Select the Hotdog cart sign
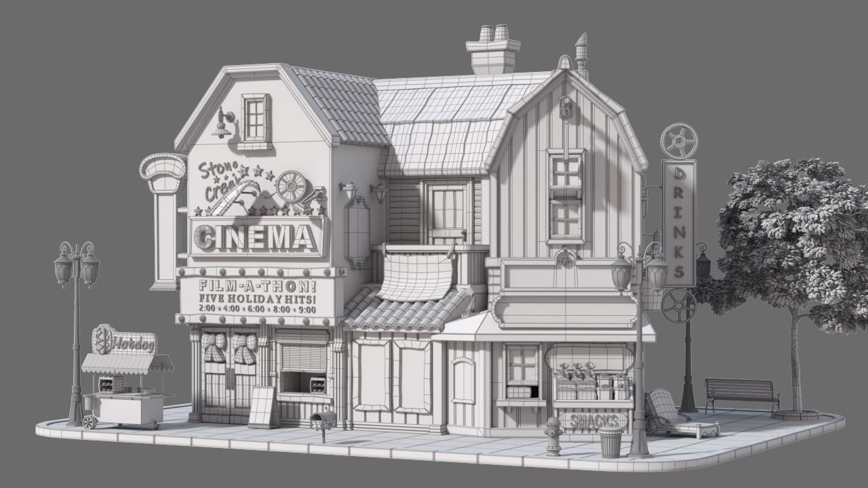This screenshot has height=488, width=868. pos(125,340)
